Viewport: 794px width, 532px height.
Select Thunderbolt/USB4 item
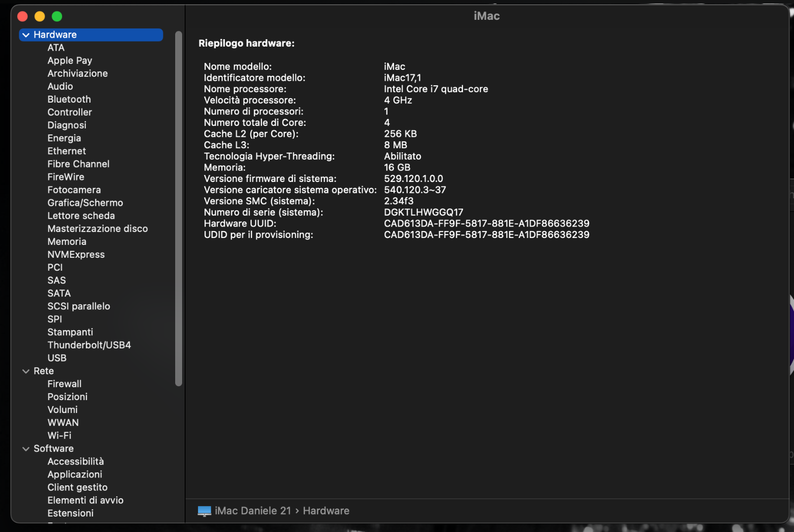click(x=89, y=345)
